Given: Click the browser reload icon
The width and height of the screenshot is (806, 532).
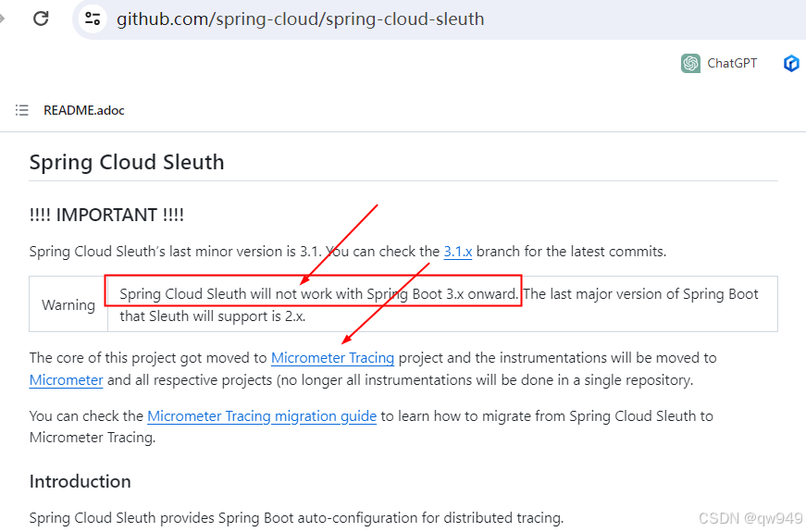Looking at the screenshot, I should coord(41,19).
